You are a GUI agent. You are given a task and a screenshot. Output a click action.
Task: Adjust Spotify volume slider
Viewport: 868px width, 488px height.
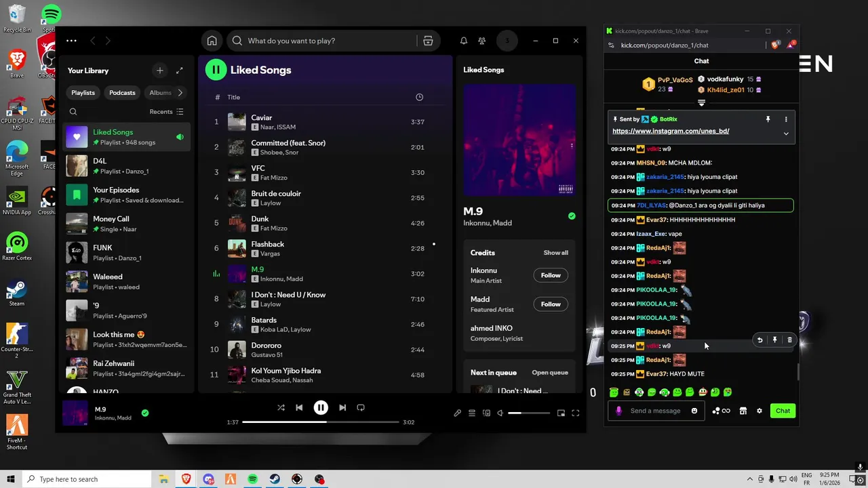529,413
